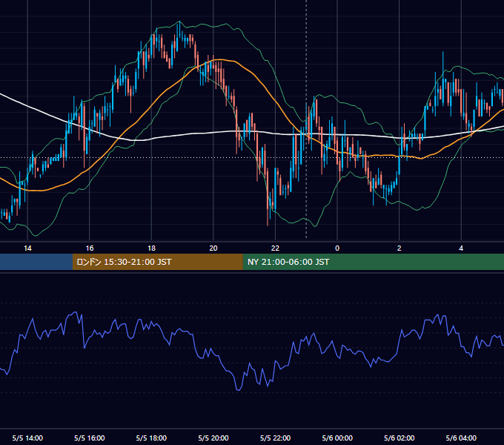Screen dimensions: 504x445
Task: Click the '18' hour label on price chart axis
Action: click(x=151, y=248)
